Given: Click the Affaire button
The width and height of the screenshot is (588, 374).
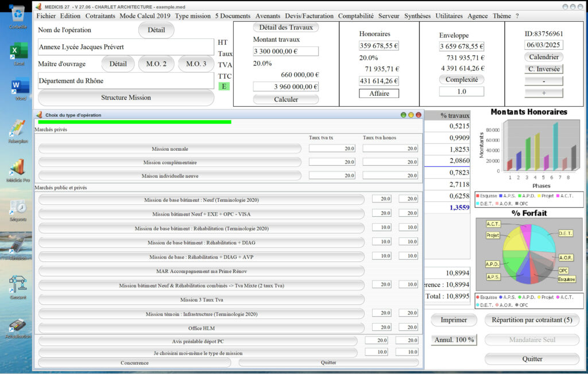Looking at the screenshot, I should coord(379,93).
